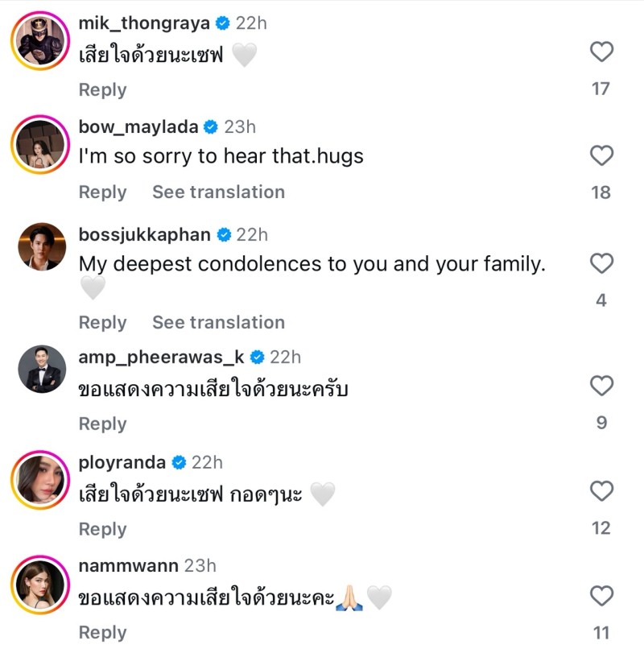Screen dimensions: 644x649
Task: Reply to amp_pheerawas_k's comment
Action: tap(102, 424)
